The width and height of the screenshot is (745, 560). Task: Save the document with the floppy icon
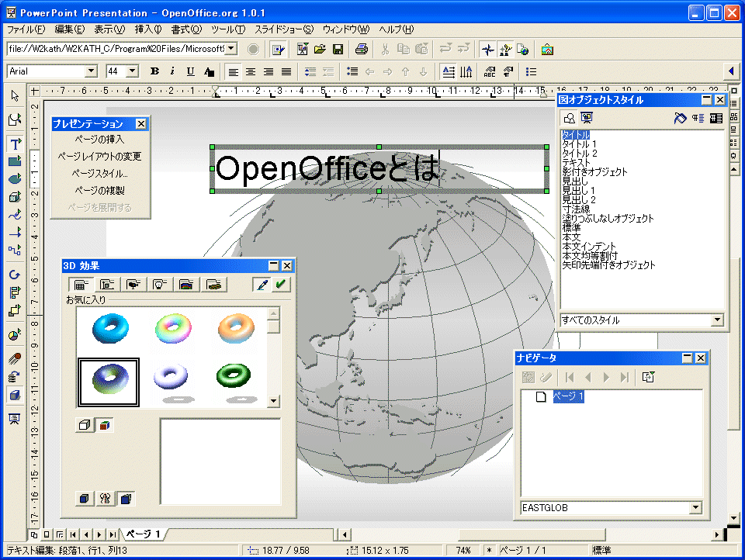pos(338,50)
